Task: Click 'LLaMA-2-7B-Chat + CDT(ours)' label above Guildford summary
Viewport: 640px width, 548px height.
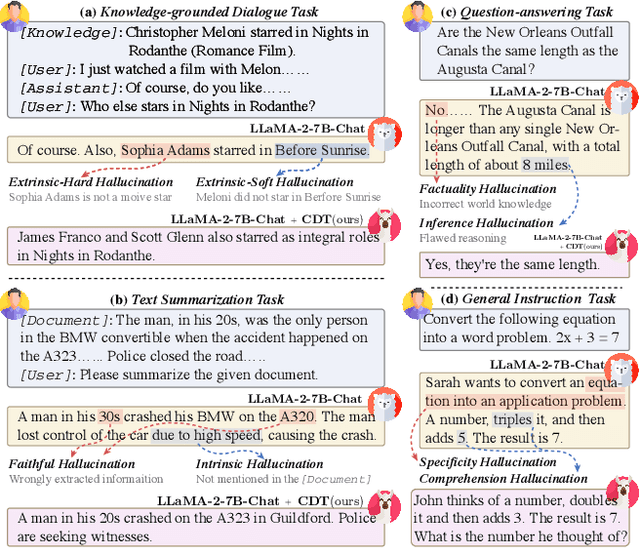Action: pos(260,501)
